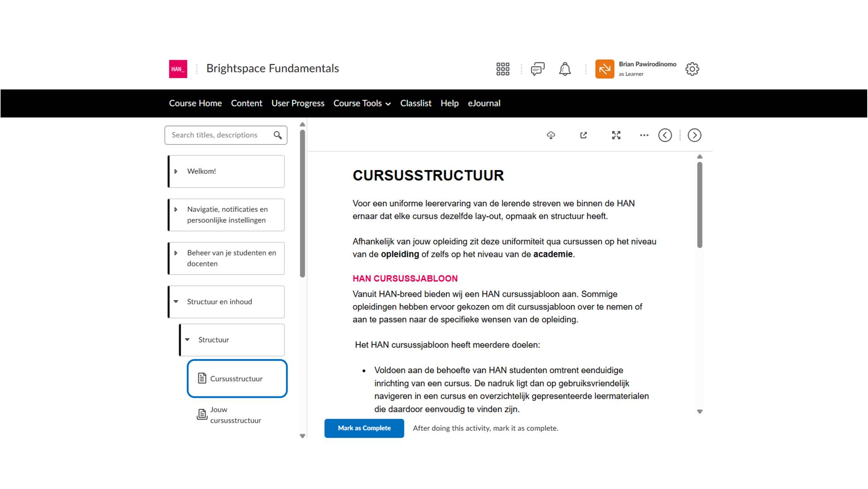Click the orange role-switch icon
Screen dimensions: 868x489
605,69
